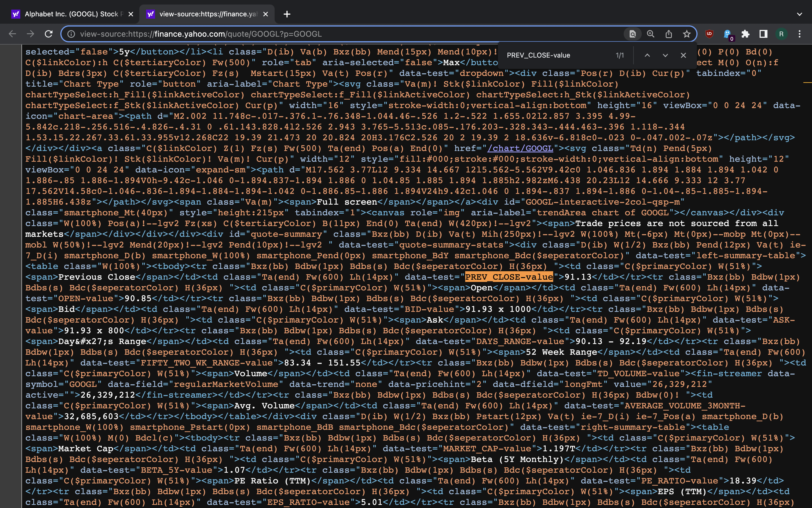Reload the view-source page
This screenshot has width=812, height=508.
[x=49, y=34]
